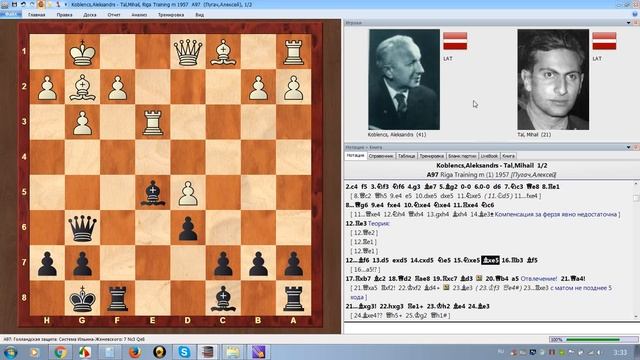Expand the players panel dropdown arrow
Image resolution: width=640 pixels, height=360 pixels.
[629, 23]
